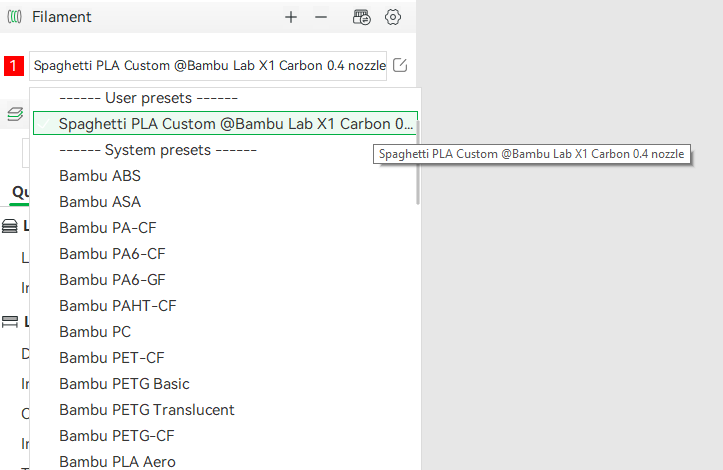
Task: Remove a filament with minus icon
Action: (321, 18)
